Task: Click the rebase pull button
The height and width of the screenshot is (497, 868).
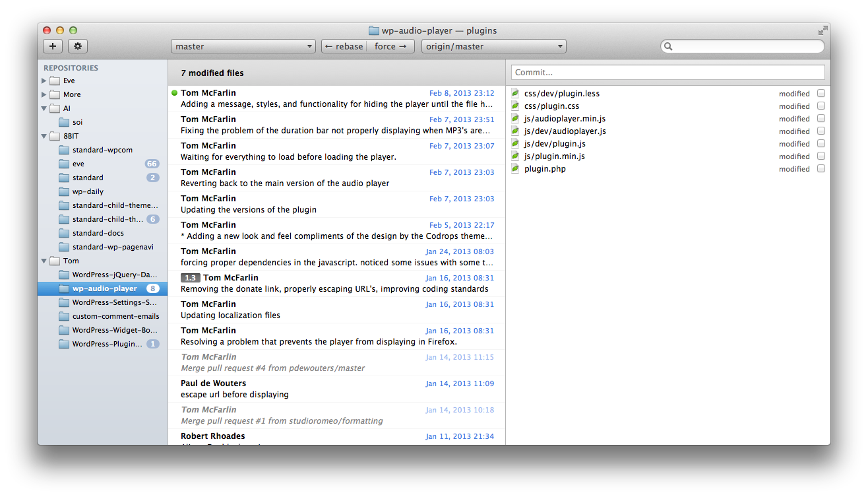Action: coord(345,46)
